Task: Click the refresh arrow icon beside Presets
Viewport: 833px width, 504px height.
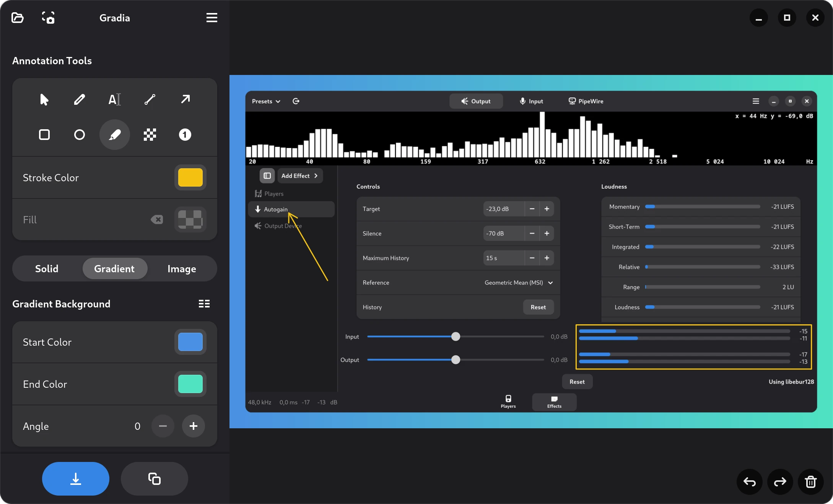Action: click(296, 101)
